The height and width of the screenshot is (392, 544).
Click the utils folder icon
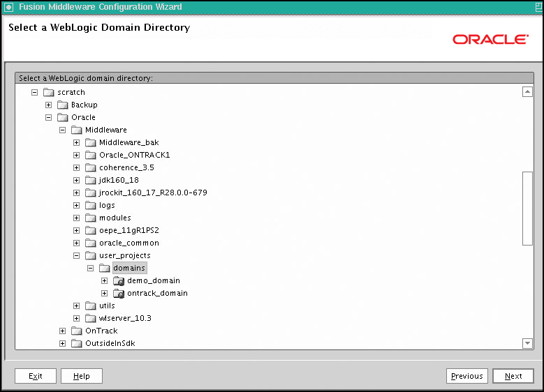(91, 306)
